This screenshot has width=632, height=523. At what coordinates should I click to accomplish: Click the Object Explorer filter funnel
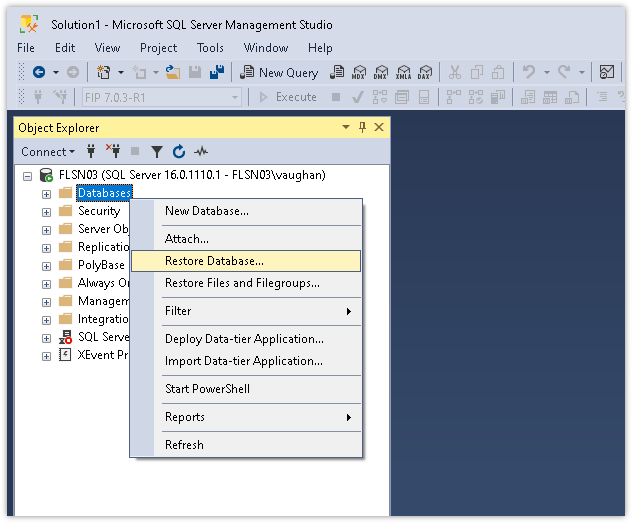(157, 152)
